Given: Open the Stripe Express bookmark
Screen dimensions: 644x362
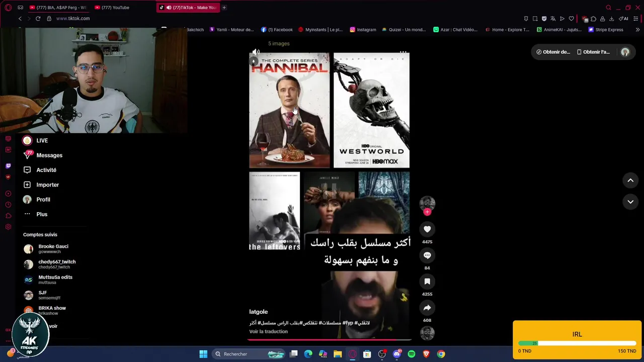Looking at the screenshot, I should click(606, 30).
